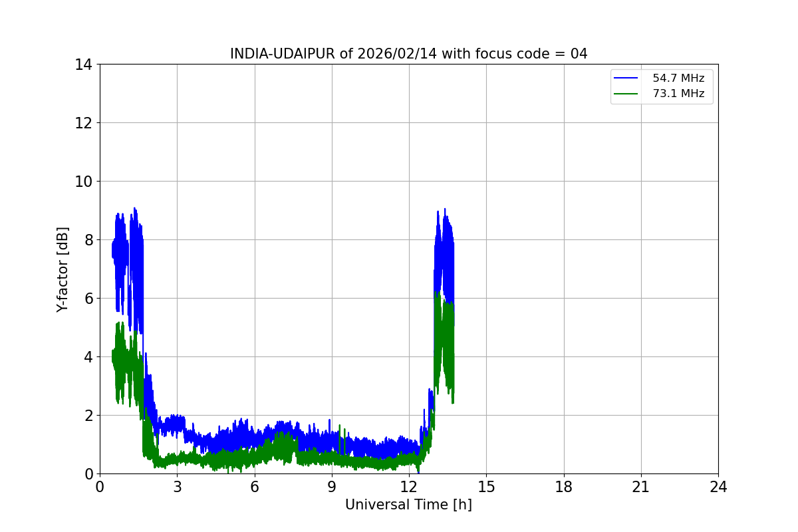
Task: Click y-axis tick label 8
Action: pyautogui.click(x=88, y=240)
